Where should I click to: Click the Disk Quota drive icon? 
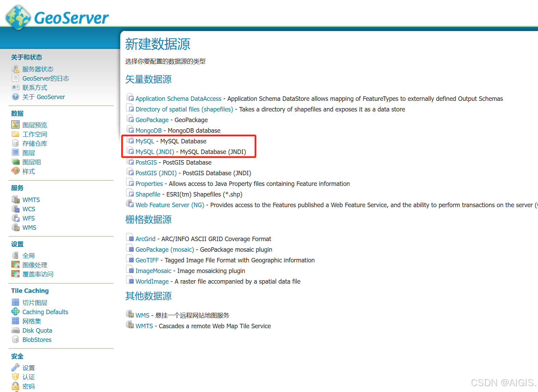(x=15, y=330)
